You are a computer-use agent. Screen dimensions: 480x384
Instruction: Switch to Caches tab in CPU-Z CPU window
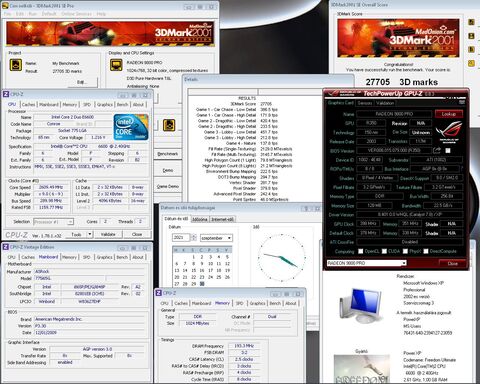click(28, 105)
